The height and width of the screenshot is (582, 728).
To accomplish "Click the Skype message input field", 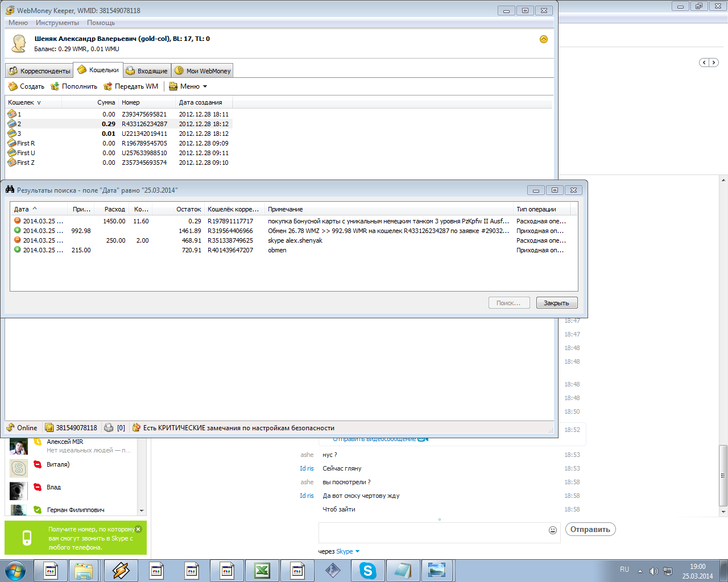I will click(x=432, y=533).
